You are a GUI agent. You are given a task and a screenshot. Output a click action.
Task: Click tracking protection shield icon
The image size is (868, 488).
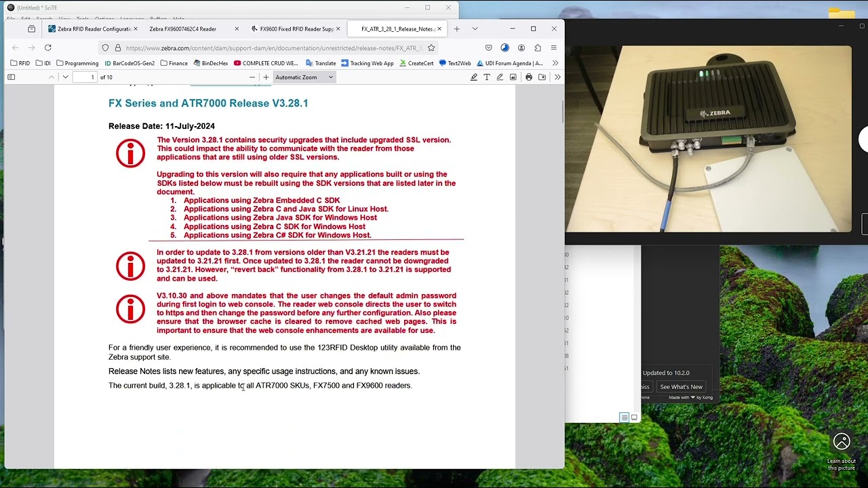(105, 48)
